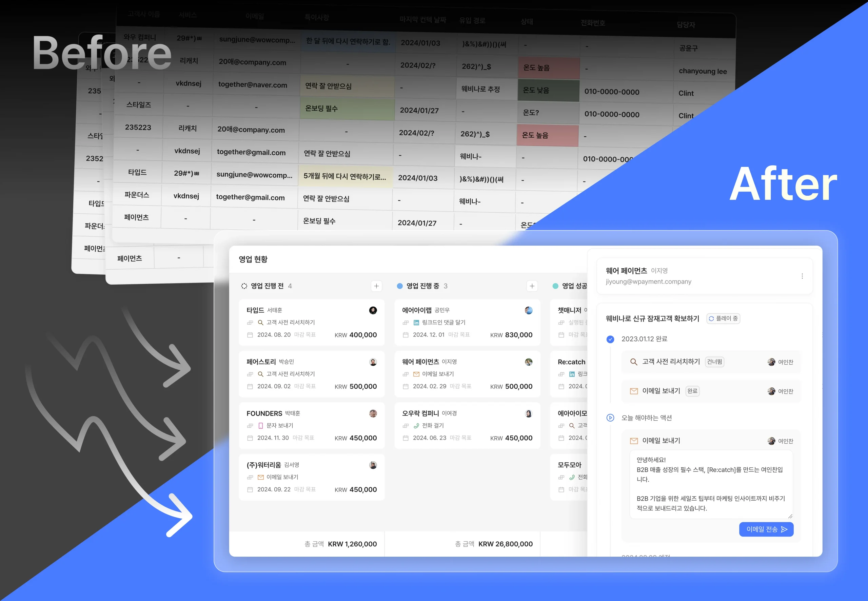Click the sequence step icon on FOUNDERS card
868x601 pixels.
[x=250, y=426]
